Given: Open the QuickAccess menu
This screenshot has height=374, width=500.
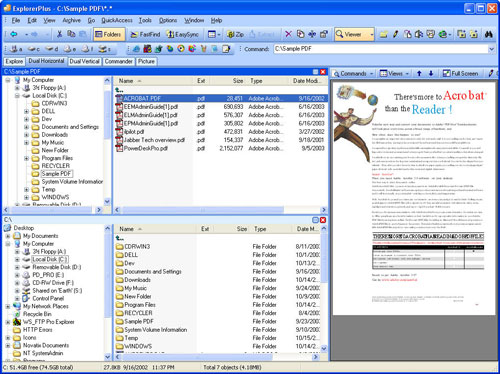Looking at the screenshot, I should (117, 20).
